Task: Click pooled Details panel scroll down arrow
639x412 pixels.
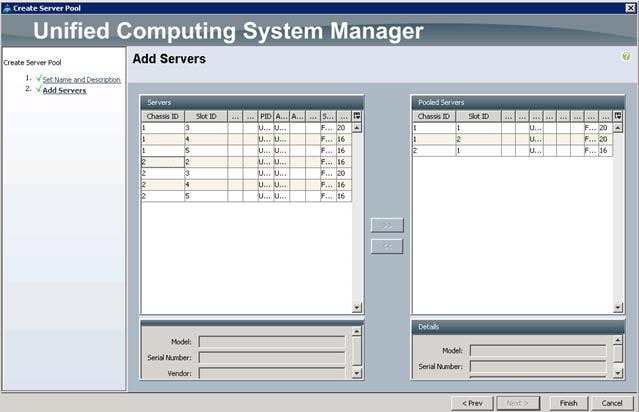Action: click(x=618, y=373)
